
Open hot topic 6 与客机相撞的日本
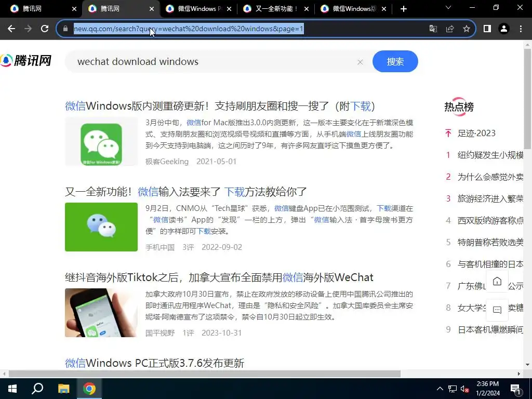(490, 264)
